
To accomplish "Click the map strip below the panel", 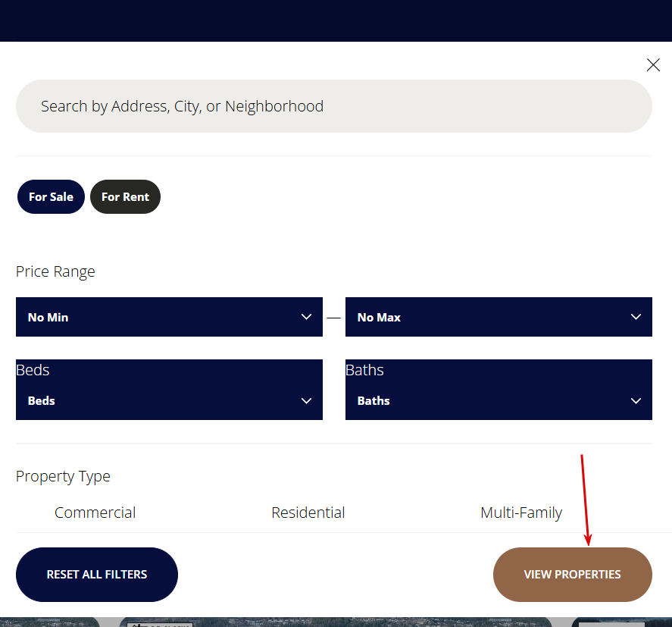I will [x=336, y=622].
